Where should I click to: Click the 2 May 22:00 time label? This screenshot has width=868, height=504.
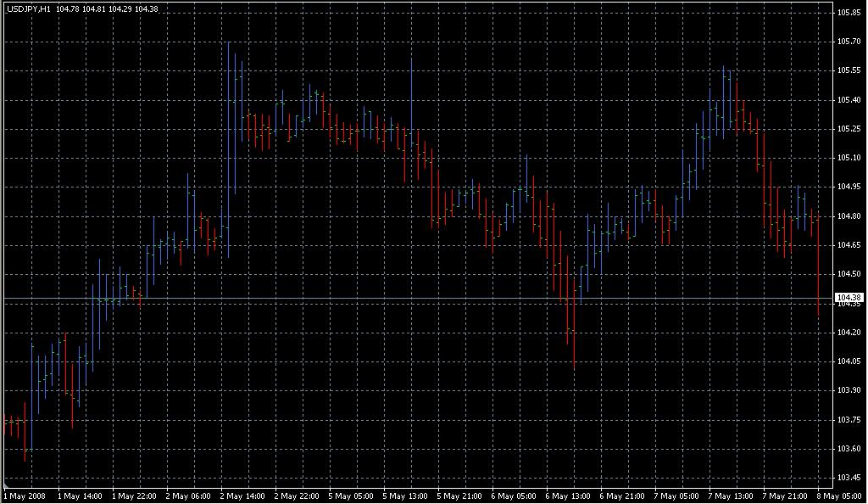[x=295, y=496]
